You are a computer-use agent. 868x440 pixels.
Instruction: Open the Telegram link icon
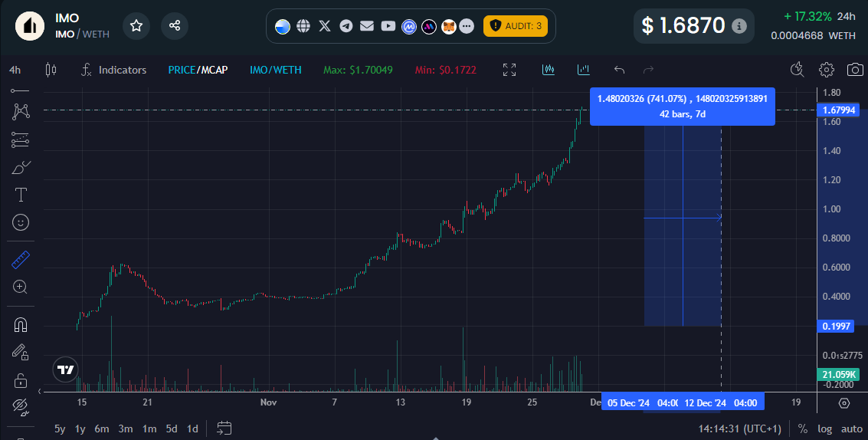click(346, 25)
